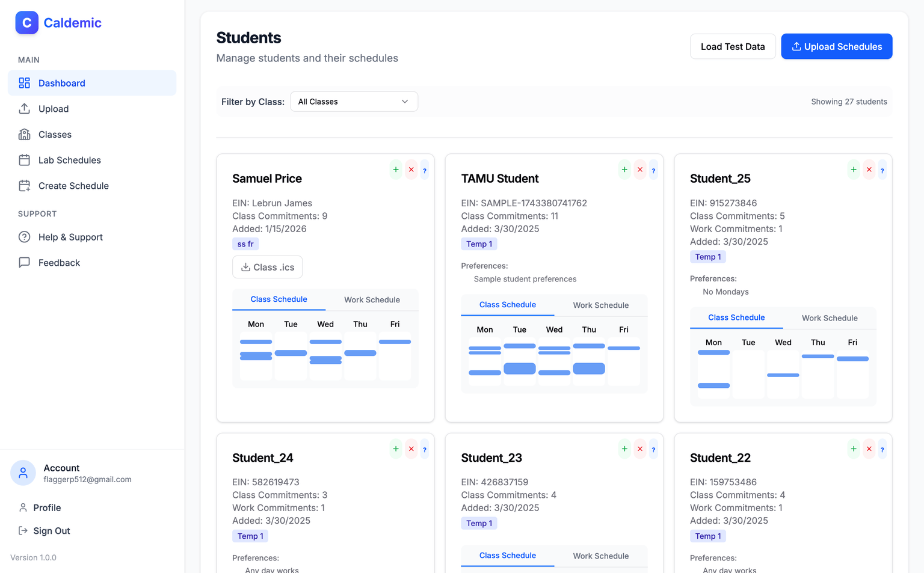Click Sign Out

pos(92,531)
